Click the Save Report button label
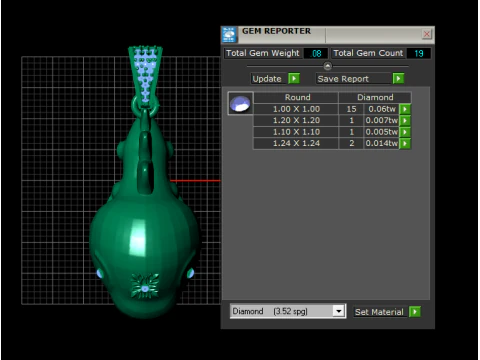 353,79
